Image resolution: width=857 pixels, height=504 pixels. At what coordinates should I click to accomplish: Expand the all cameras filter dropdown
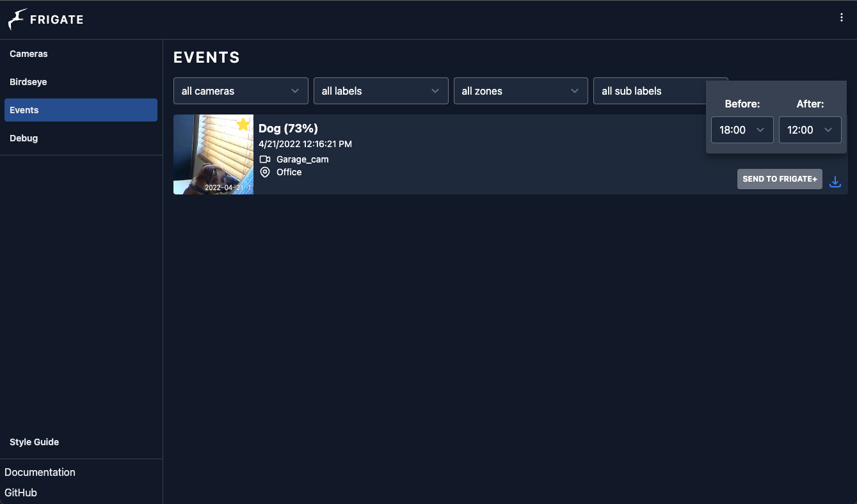[241, 91]
